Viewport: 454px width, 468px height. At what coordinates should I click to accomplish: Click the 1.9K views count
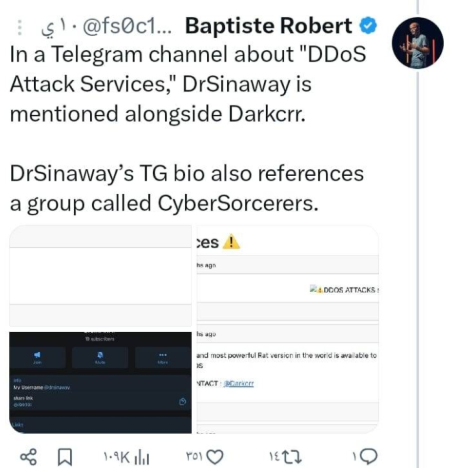[x=116, y=458]
